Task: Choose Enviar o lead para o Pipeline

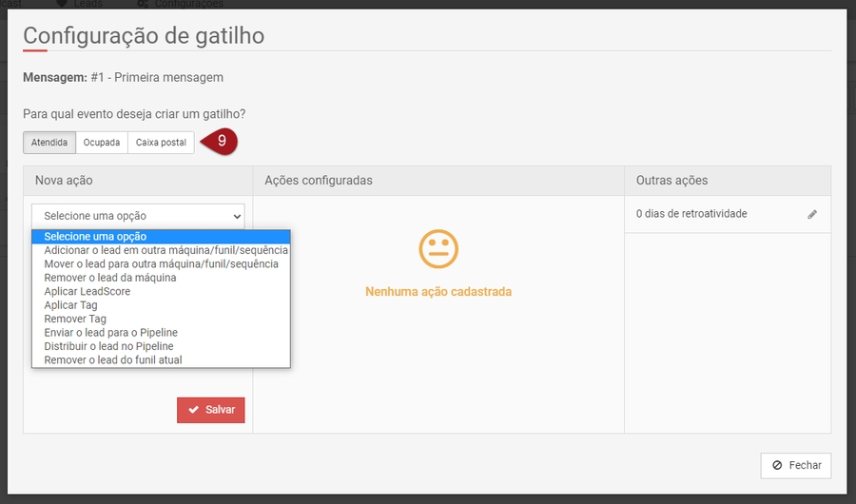Action: coord(110,333)
